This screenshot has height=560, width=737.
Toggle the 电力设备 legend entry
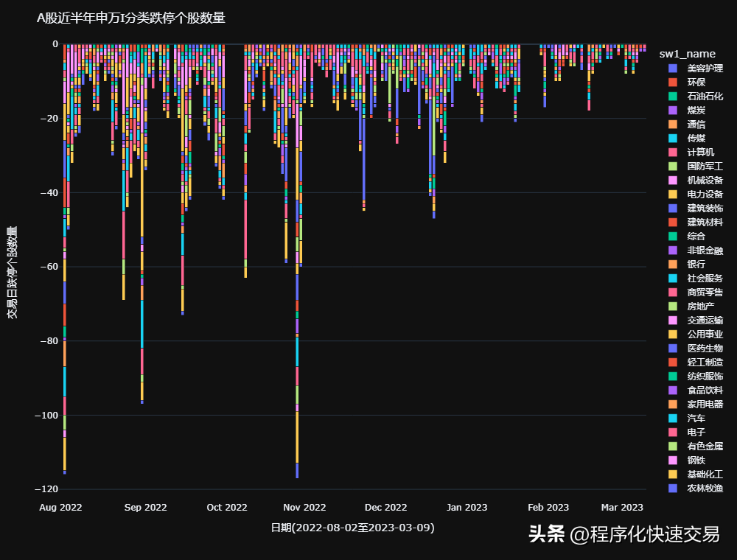point(696,195)
